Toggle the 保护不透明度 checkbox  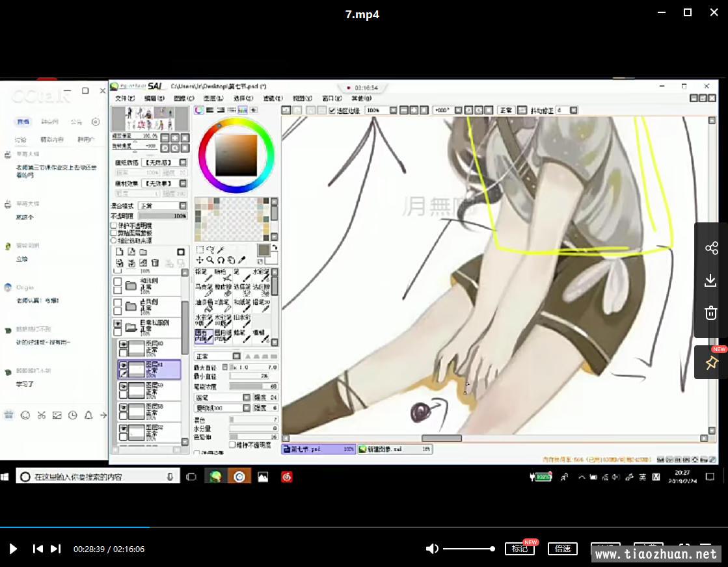click(x=114, y=226)
